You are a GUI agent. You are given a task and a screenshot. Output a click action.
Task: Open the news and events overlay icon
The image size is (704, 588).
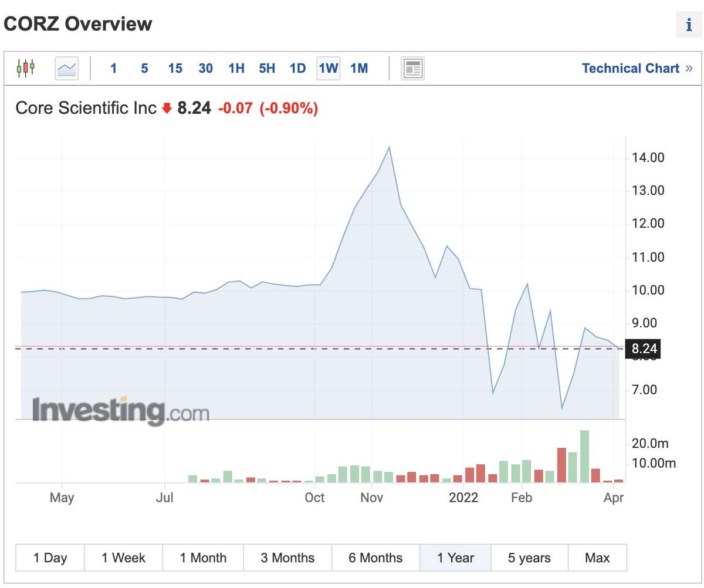[412, 67]
